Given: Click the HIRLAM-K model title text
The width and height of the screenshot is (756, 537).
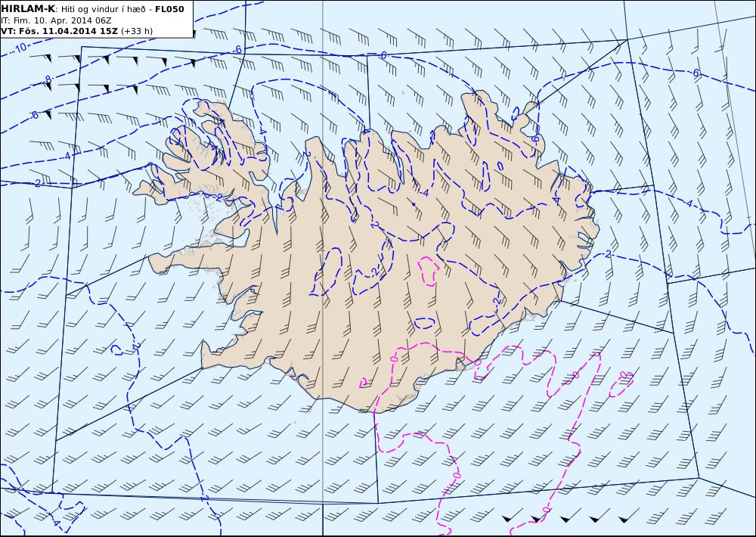Looking at the screenshot, I should tap(28, 9).
